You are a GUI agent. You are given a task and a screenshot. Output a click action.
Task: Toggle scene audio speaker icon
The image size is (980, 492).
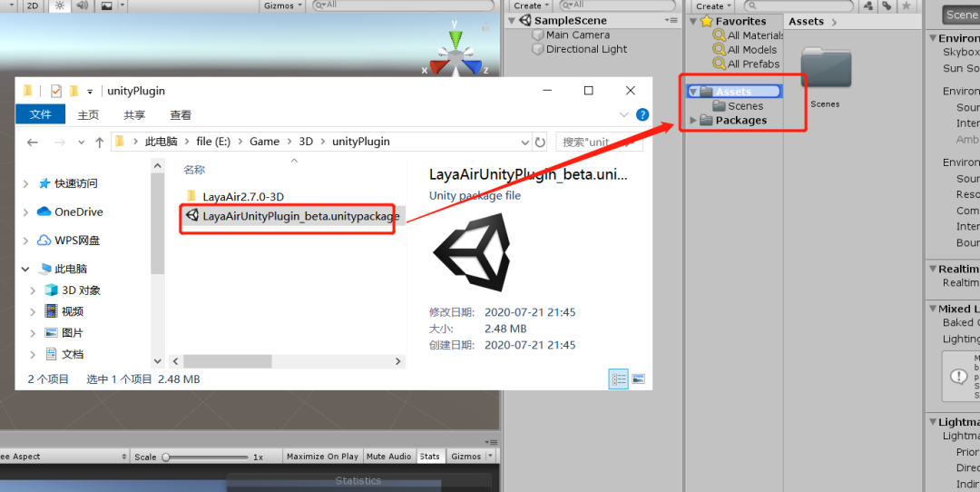coord(82,5)
